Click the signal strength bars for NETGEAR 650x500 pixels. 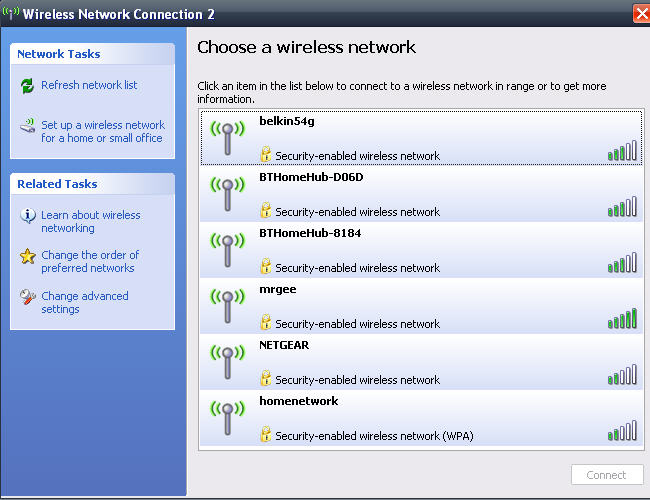pyautogui.click(x=622, y=374)
